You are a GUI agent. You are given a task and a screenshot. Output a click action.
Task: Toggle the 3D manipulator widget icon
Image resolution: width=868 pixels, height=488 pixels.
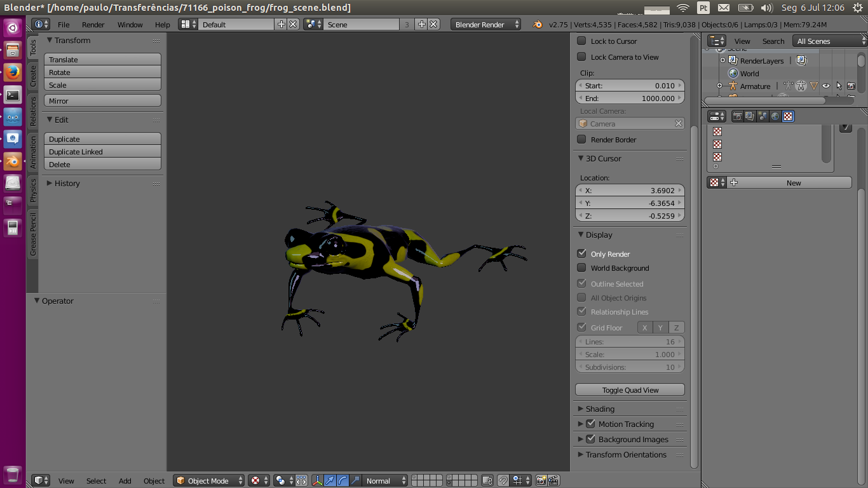(x=317, y=481)
